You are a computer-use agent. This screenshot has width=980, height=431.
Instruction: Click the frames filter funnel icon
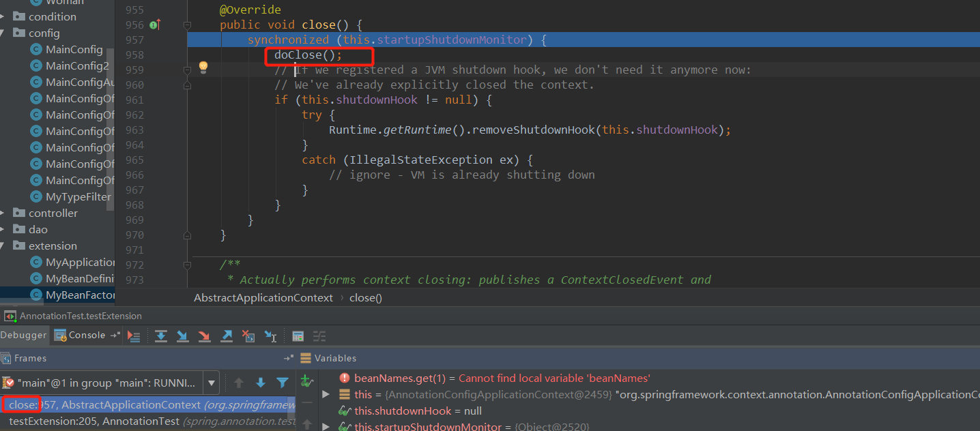pos(283,383)
